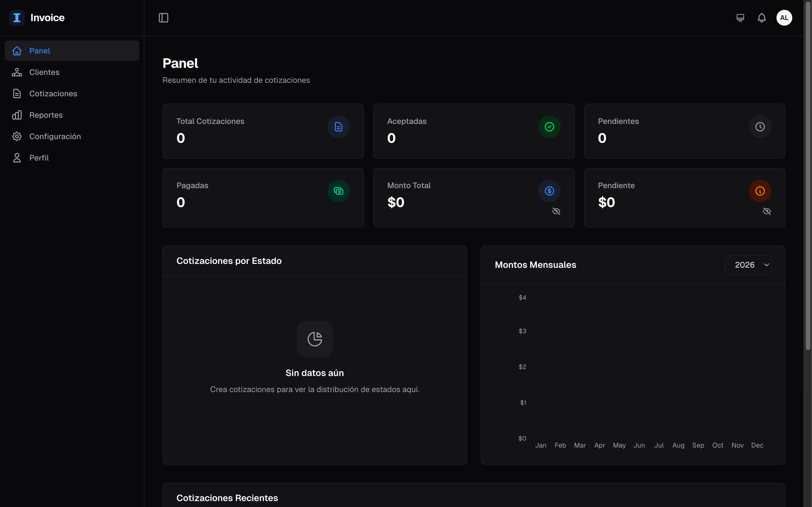Switch theme using the monitor icon

point(740,17)
